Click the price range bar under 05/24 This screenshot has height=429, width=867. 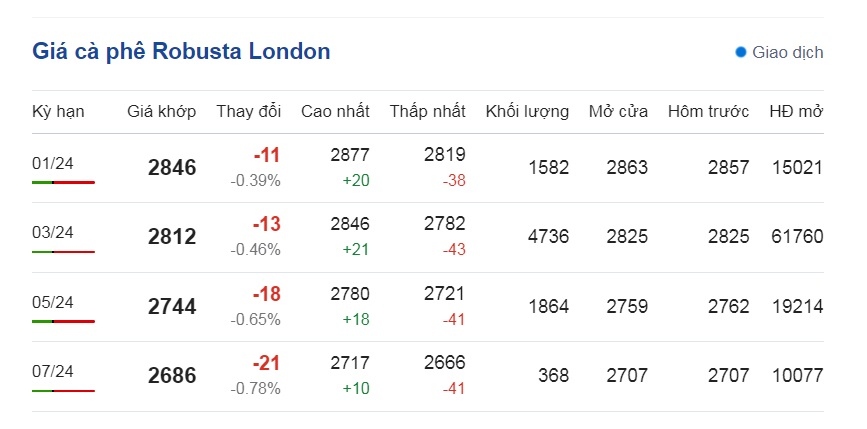(x=64, y=321)
